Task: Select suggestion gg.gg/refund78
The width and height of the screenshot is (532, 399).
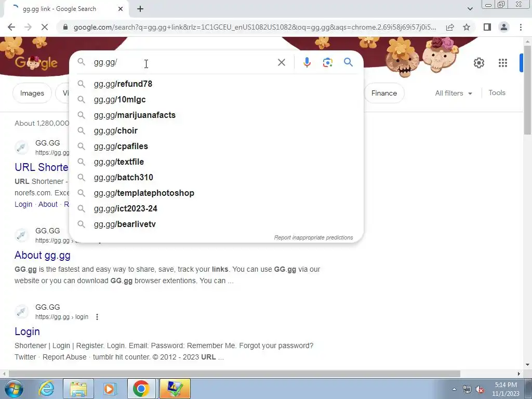Action: 216,84
